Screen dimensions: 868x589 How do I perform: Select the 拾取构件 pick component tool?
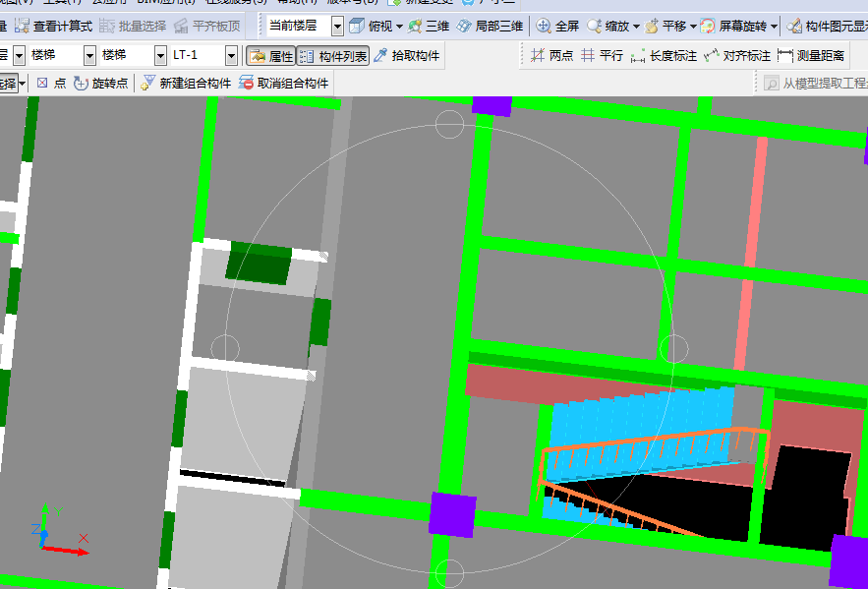click(407, 55)
